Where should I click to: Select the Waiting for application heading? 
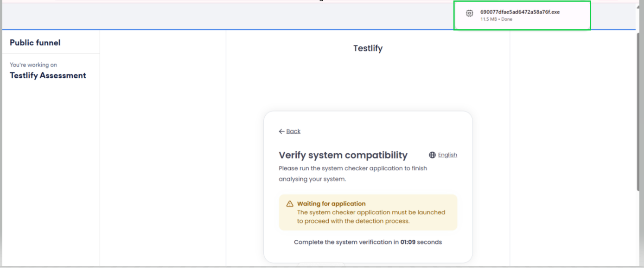pyautogui.click(x=332, y=204)
